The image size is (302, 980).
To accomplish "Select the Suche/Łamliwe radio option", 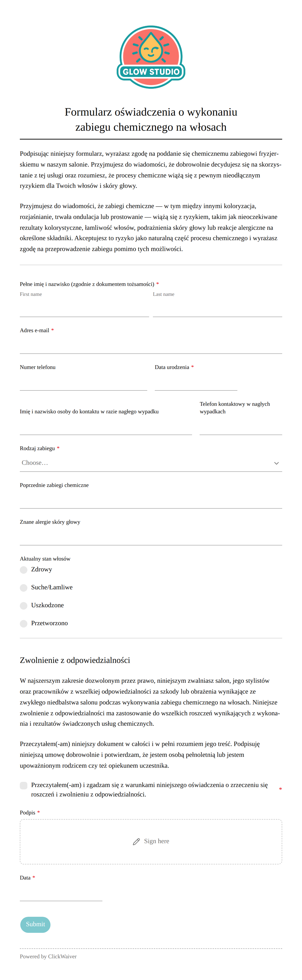I will click(24, 587).
